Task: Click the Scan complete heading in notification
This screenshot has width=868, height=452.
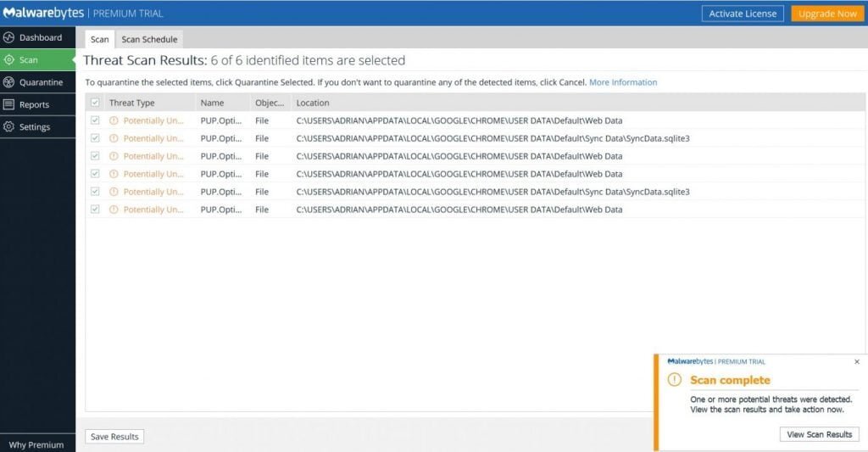Action: [730, 380]
